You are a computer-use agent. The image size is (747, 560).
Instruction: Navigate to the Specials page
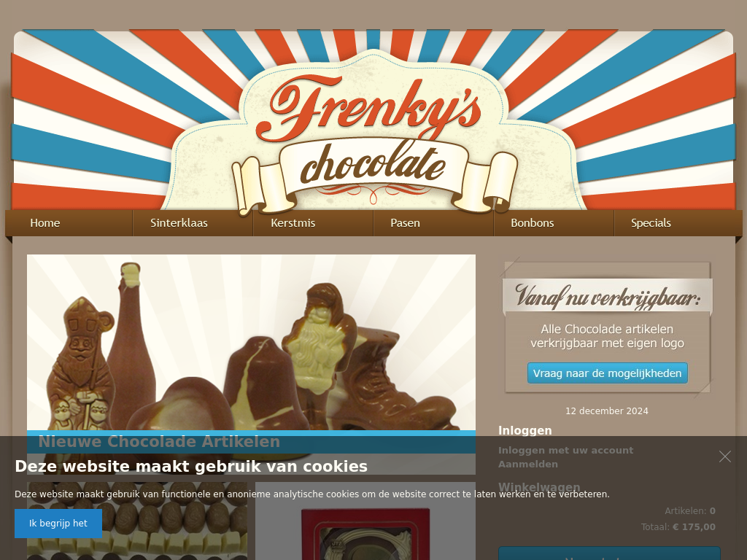tap(651, 223)
